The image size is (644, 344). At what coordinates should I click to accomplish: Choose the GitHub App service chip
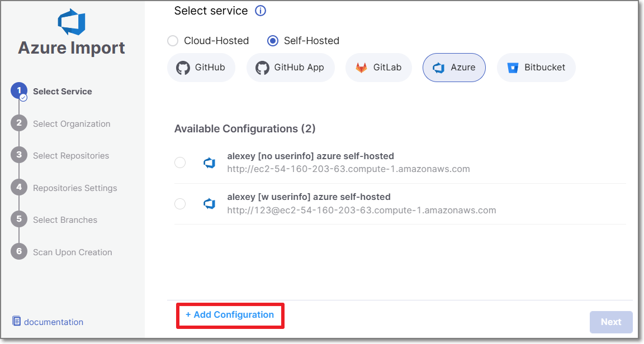[x=290, y=68]
